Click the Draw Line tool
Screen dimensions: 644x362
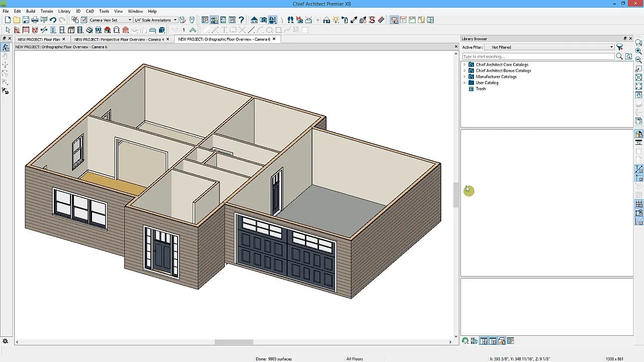[x=252, y=30]
